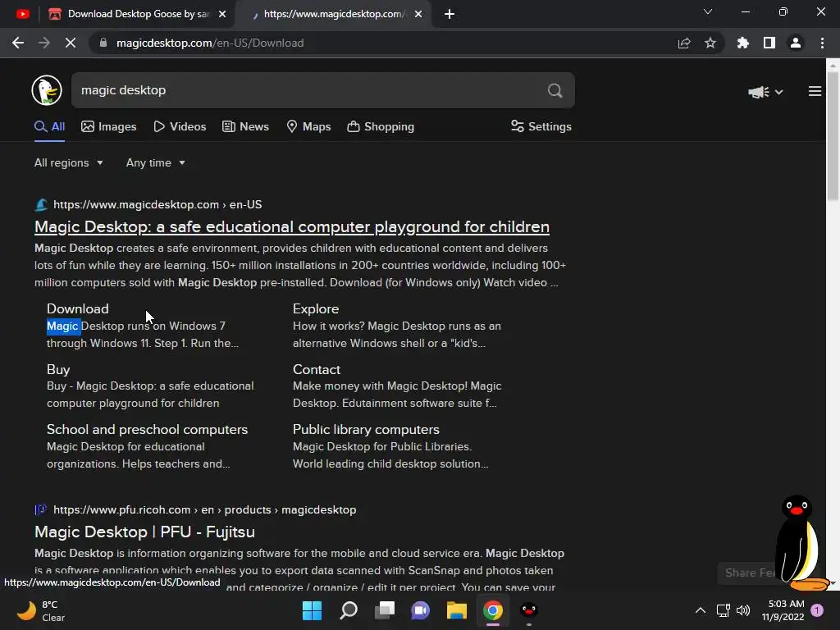Image resolution: width=840 pixels, height=630 pixels.
Task: Toggle the browser side panel
Action: [x=769, y=43]
